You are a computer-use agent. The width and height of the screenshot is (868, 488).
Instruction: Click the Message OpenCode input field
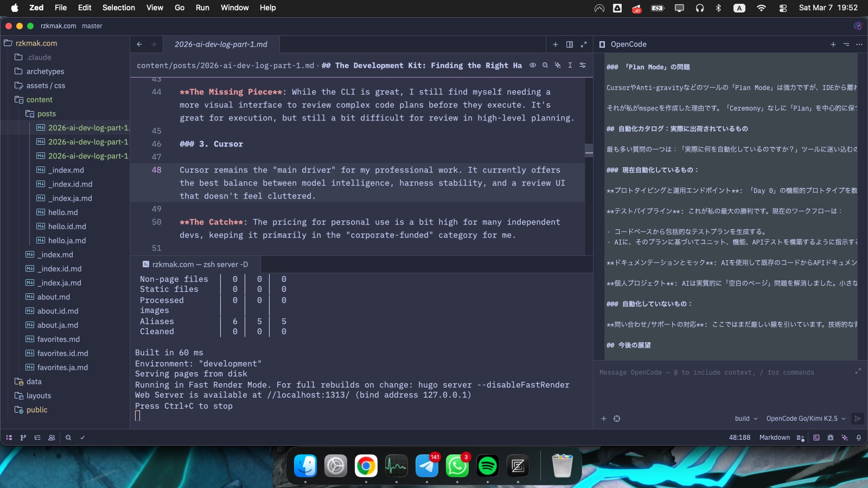pyautogui.click(x=705, y=373)
